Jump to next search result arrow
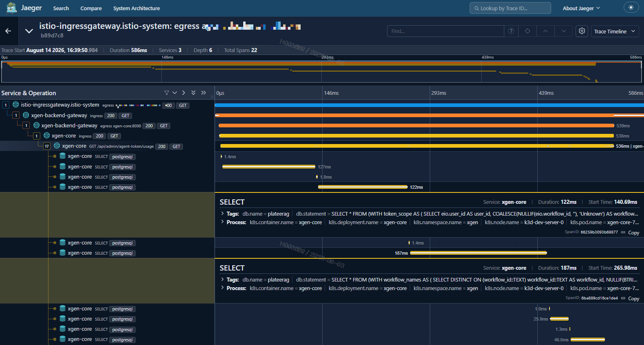Screen dimensions: 644x345 coord(564,31)
